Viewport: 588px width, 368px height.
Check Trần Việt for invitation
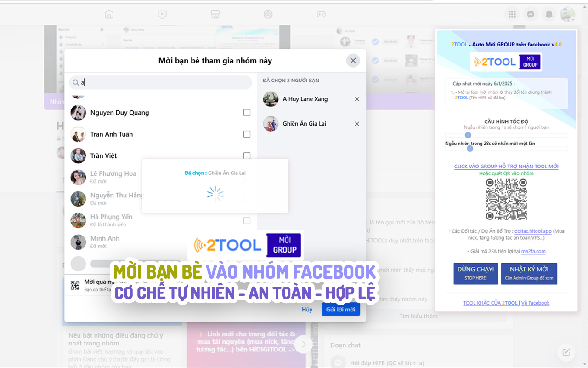pyautogui.click(x=247, y=155)
